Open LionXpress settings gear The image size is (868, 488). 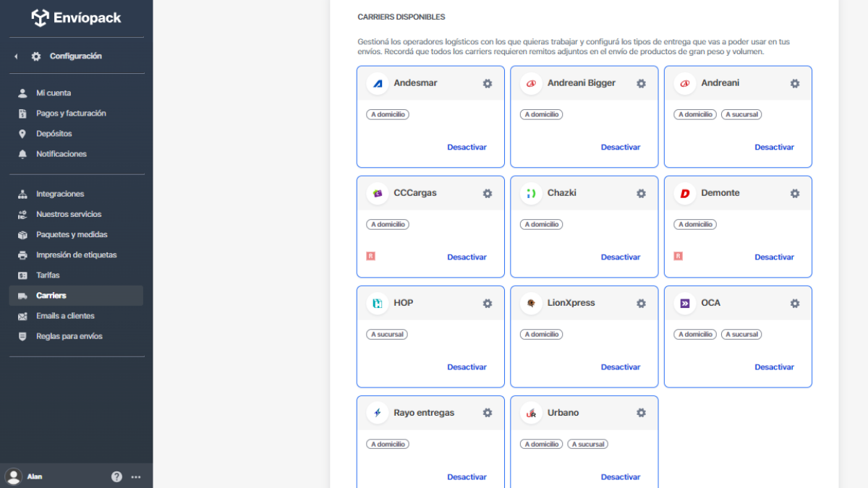click(641, 303)
